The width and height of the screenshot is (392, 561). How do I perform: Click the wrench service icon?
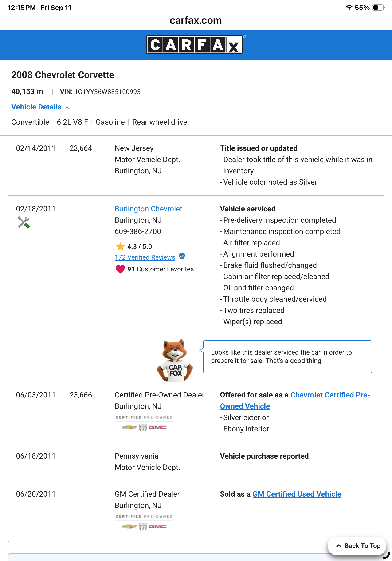[24, 222]
